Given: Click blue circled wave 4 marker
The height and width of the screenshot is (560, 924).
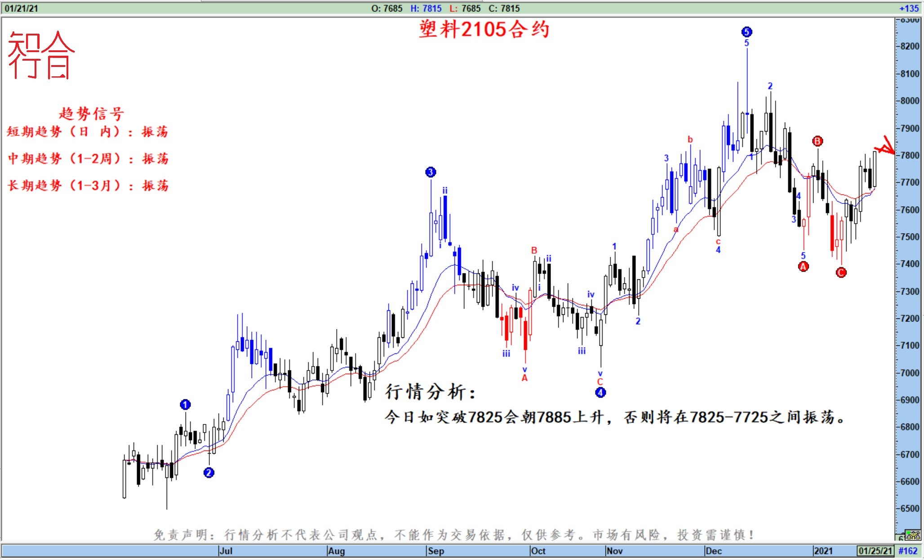Looking at the screenshot, I should point(600,392).
